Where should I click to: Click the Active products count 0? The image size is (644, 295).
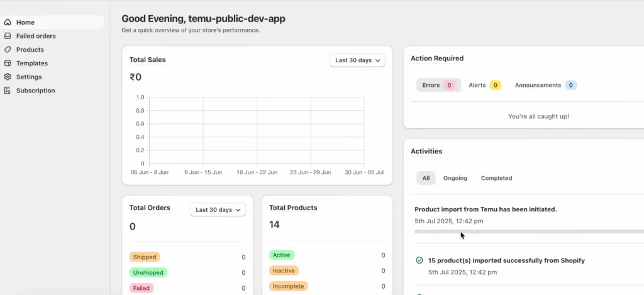pyautogui.click(x=383, y=255)
